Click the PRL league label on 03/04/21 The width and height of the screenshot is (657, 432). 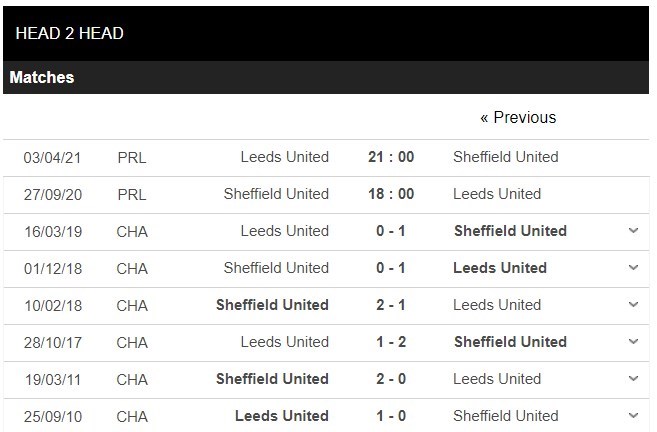click(x=131, y=157)
